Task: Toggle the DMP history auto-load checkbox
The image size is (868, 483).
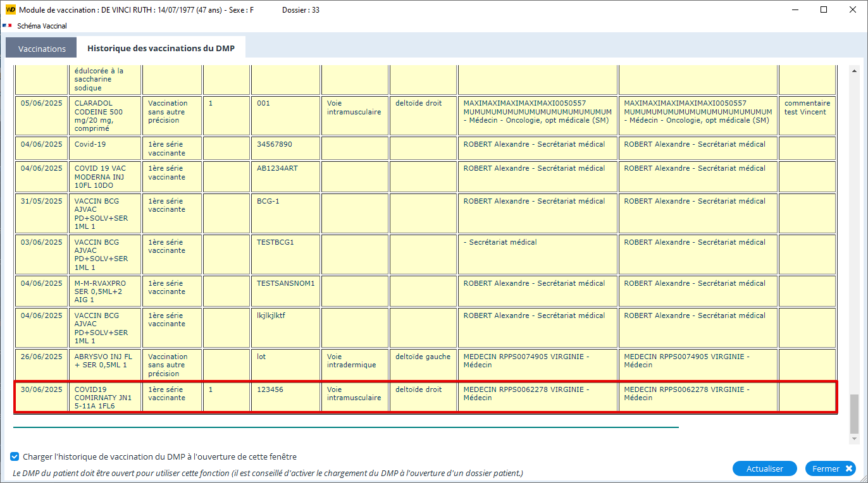Action: coord(15,456)
